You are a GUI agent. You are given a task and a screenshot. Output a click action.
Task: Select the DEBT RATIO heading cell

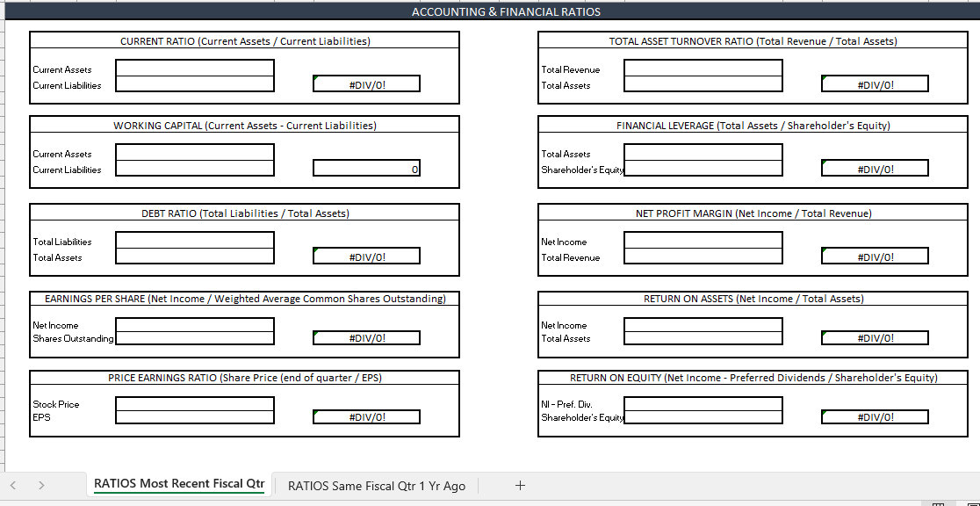(x=244, y=213)
